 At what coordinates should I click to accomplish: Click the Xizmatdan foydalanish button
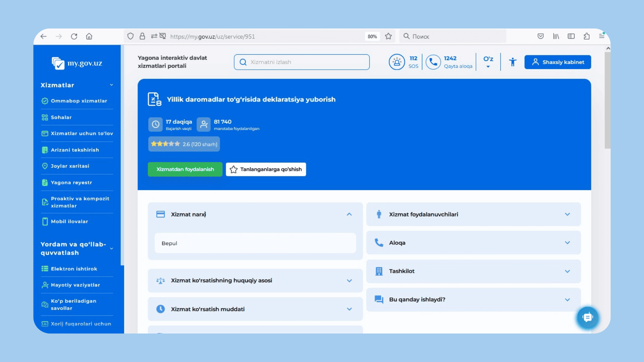coord(185,169)
